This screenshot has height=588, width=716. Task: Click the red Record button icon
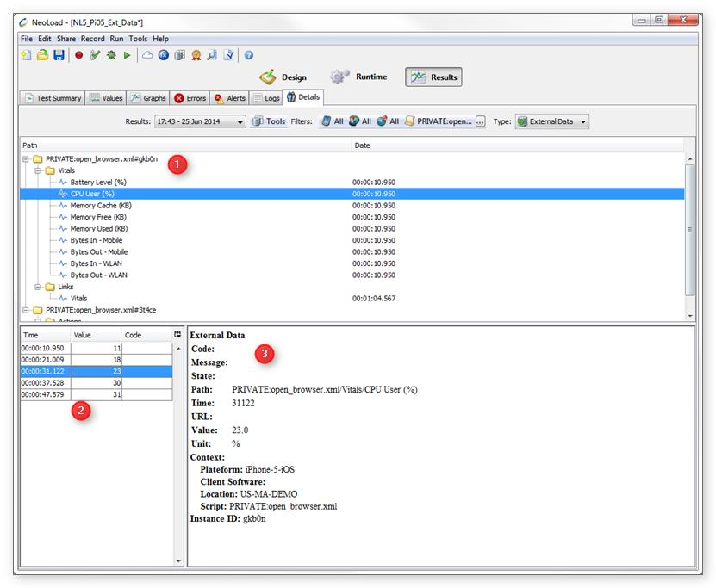[78, 55]
